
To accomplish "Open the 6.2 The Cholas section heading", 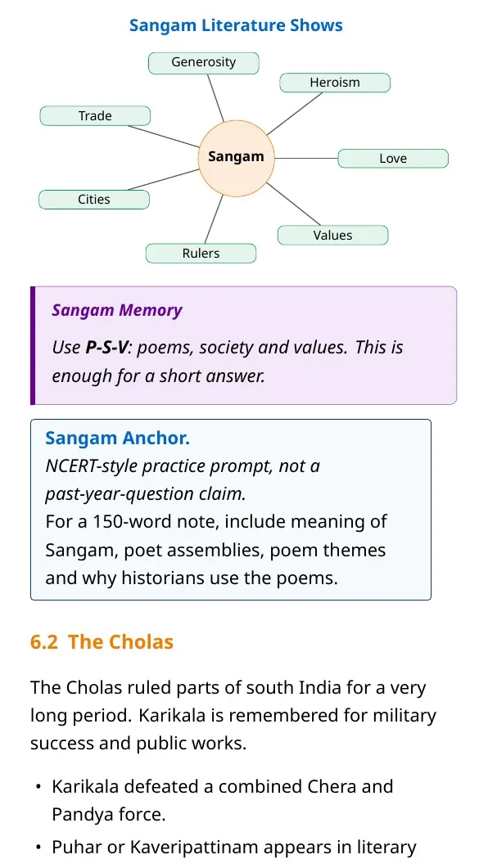I will tap(102, 642).
